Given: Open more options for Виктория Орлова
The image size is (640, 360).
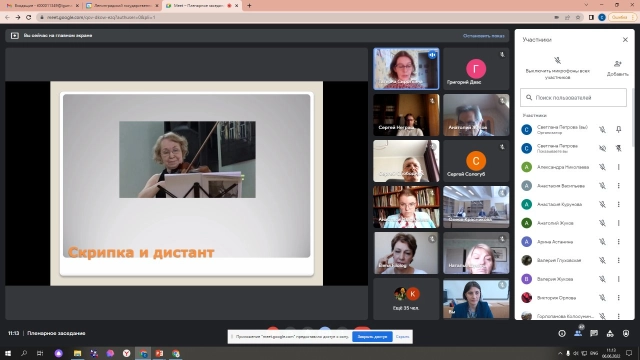Looking at the screenshot, I should [618, 298].
